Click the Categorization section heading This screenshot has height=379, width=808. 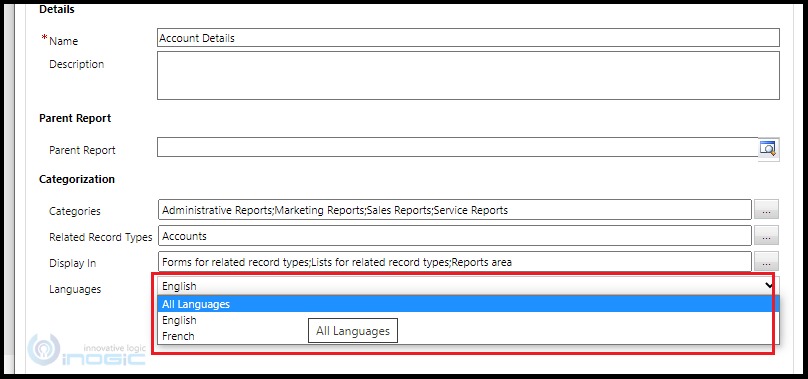coord(77,179)
